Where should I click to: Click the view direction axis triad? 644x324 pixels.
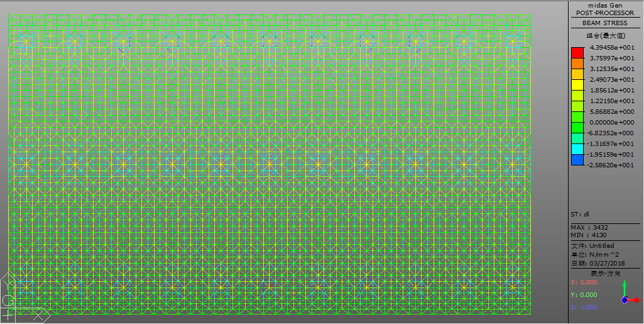630,293
